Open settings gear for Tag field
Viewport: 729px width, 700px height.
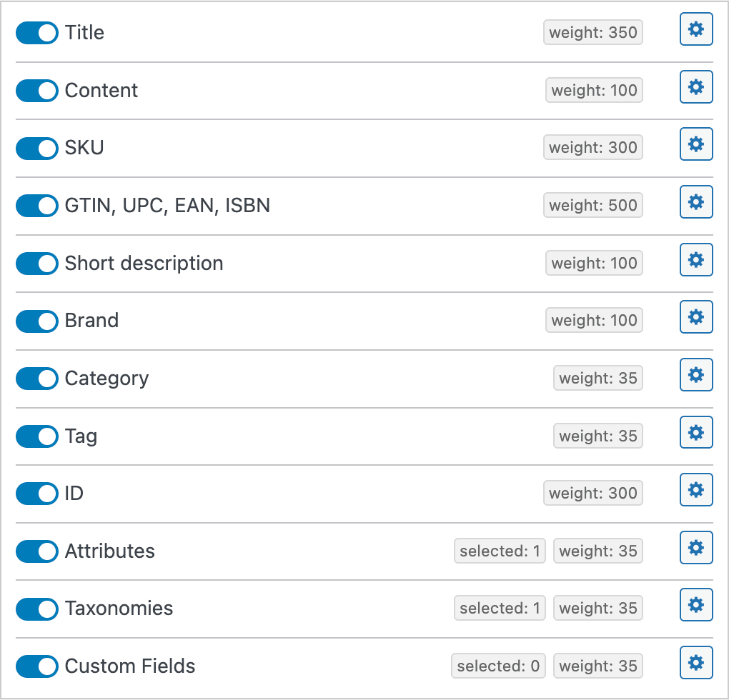tap(696, 431)
